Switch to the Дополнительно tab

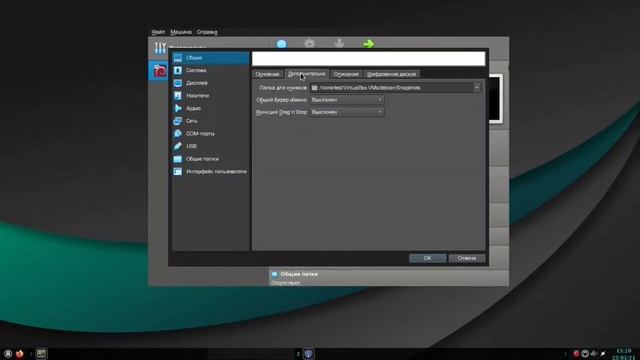point(307,74)
